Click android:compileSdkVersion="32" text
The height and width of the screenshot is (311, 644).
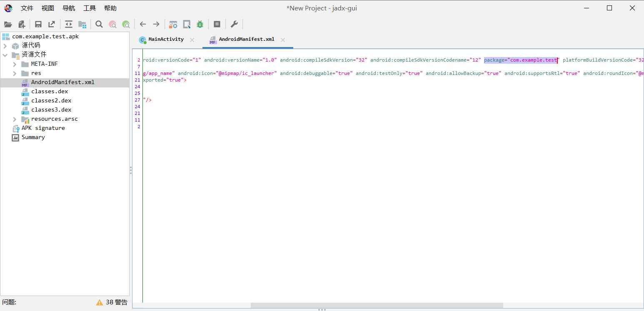pyautogui.click(x=323, y=60)
